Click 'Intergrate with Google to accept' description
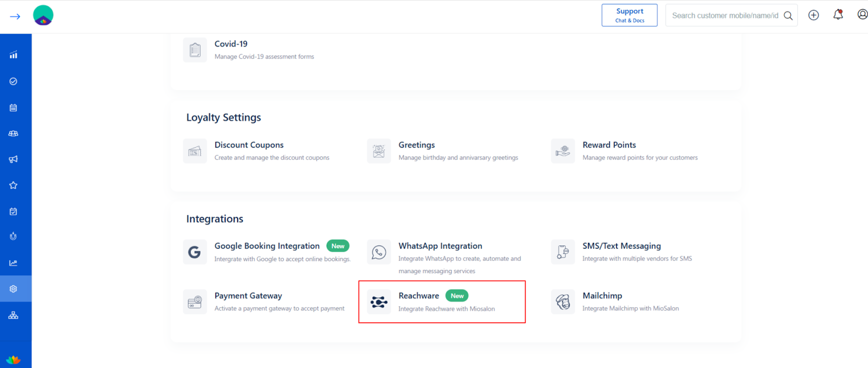The width and height of the screenshot is (868, 368). coord(283,259)
